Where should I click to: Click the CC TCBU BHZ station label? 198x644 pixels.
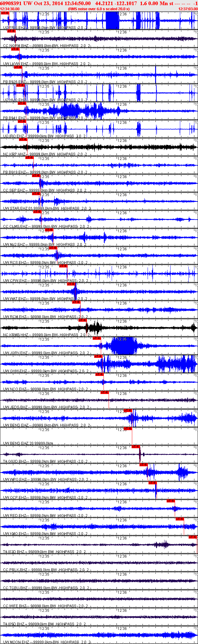(x=15, y=588)
